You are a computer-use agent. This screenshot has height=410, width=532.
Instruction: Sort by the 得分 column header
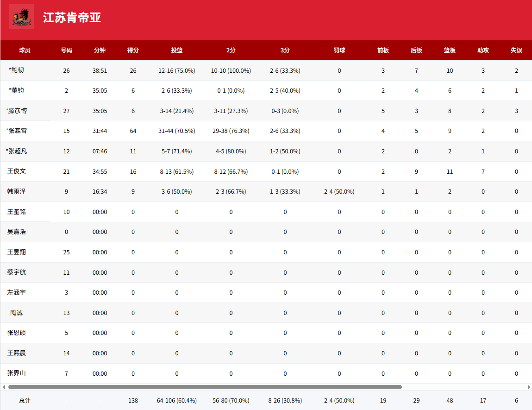click(x=133, y=50)
